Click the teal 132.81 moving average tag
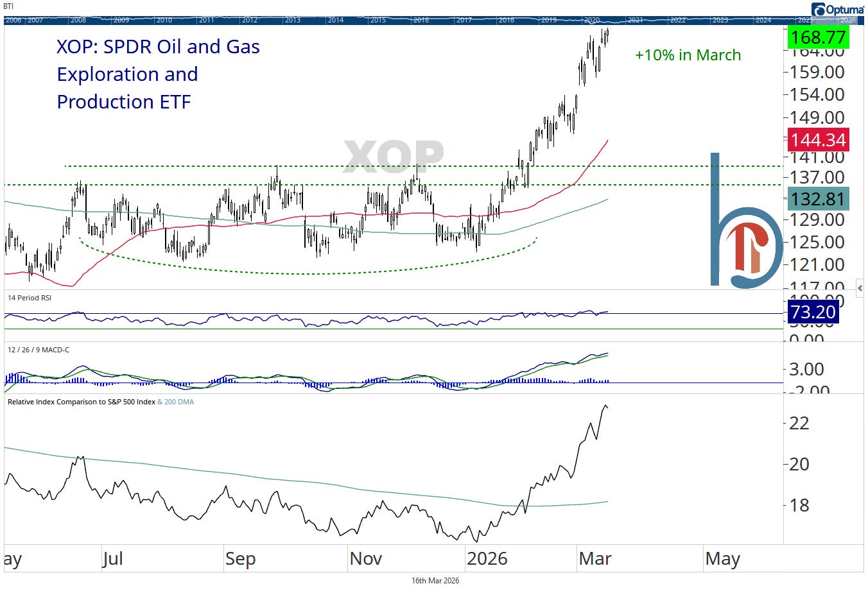This screenshot has width=868, height=593. (818, 199)
